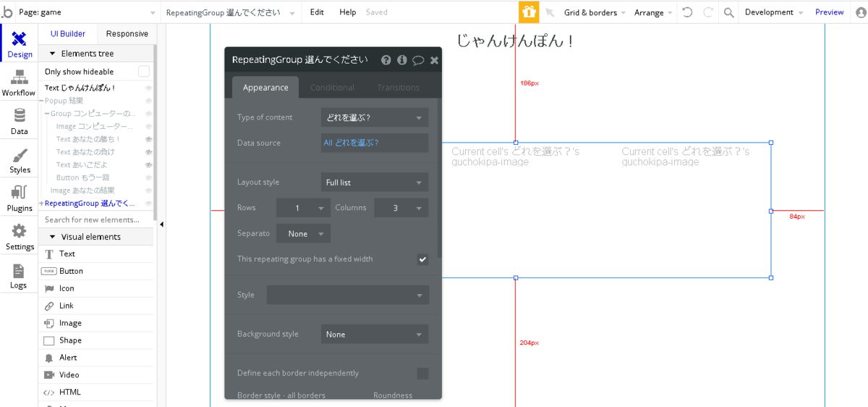Switch to the Transitions tab

click(x=398, y=88)
